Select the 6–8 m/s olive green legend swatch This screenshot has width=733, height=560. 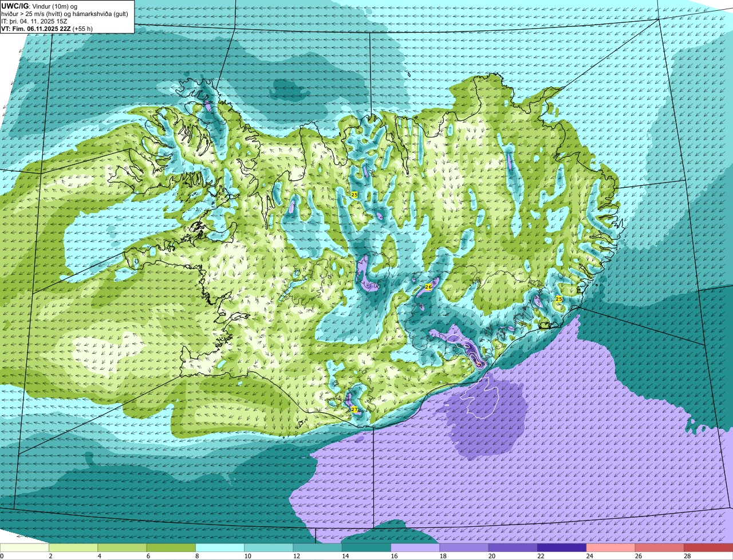click(171, 547)
